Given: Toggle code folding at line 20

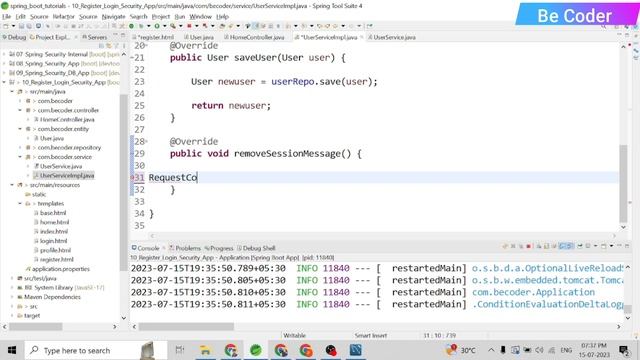Looking at the screenshot, I should [x=147, y=45].
